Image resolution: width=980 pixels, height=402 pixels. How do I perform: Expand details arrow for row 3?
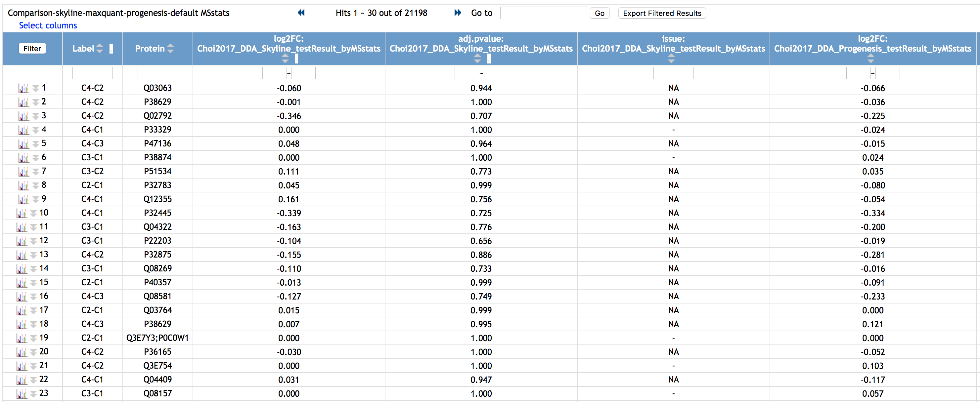(x=36, y=116)
